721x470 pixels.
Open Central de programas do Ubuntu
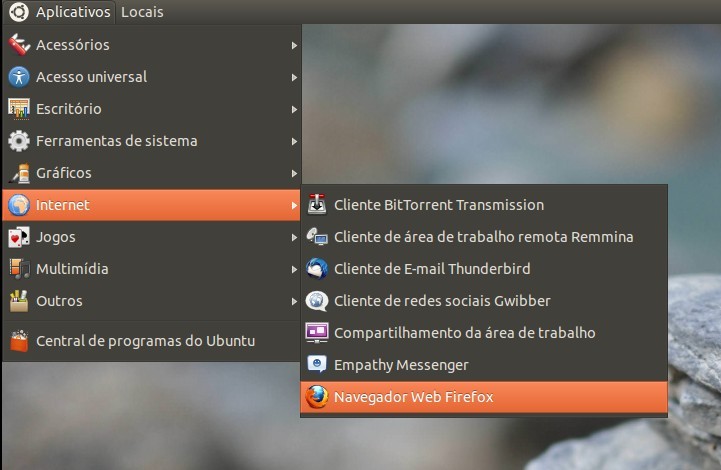145,341
